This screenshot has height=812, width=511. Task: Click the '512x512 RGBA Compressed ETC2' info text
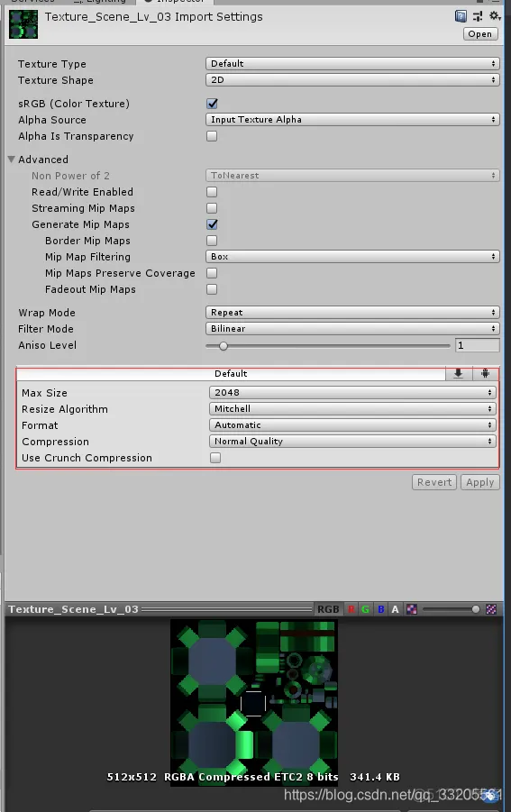pos(253,777)
